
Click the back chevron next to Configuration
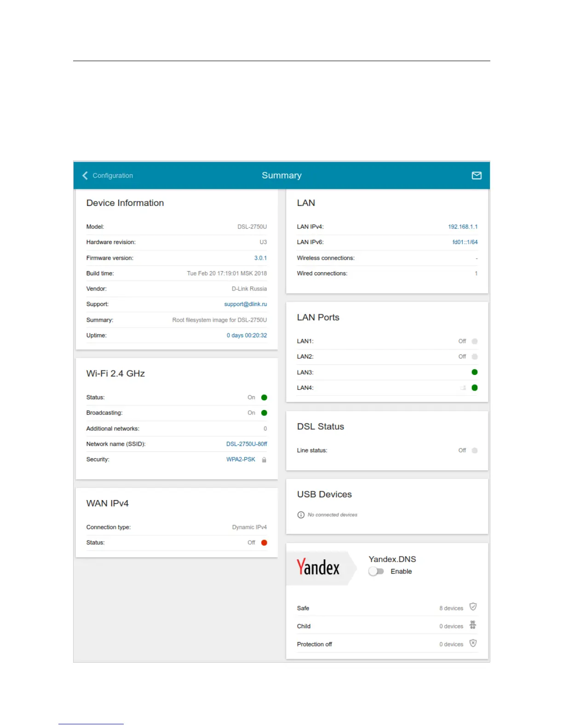click(x=85, y=176)
